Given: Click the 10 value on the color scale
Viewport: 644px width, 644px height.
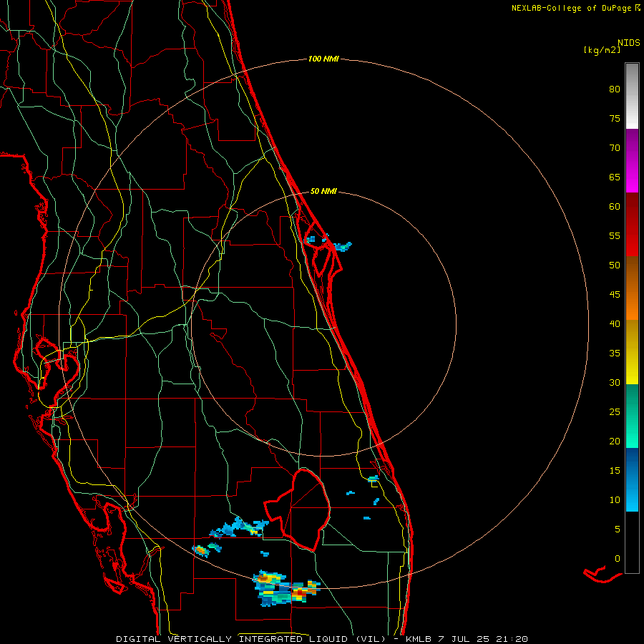Looking at the screenshot, I should pos(615,500).
